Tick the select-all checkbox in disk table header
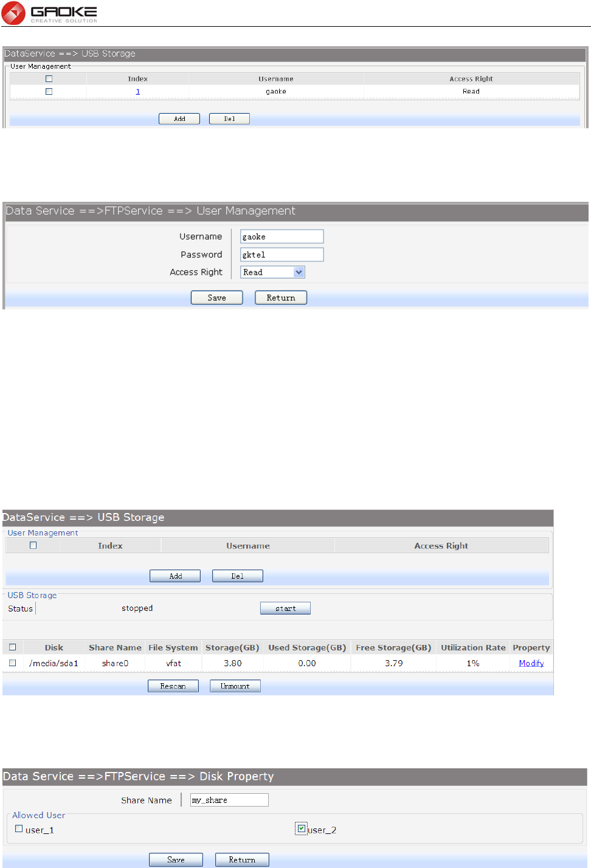591x868 pixels. [x=13, y=647]
